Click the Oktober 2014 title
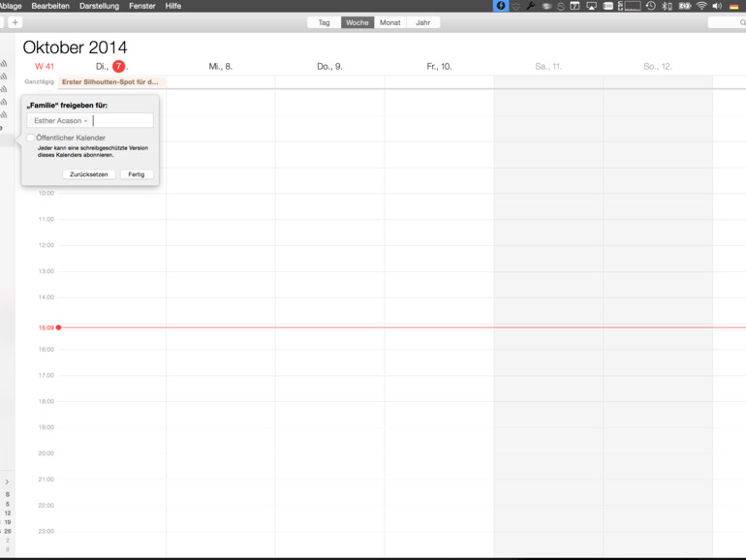The image size is (746, 560). coord(76,47)
